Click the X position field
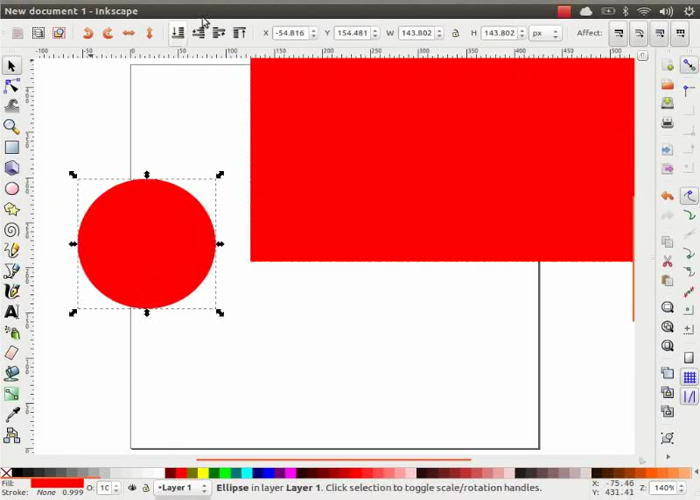 click(293, 33)
